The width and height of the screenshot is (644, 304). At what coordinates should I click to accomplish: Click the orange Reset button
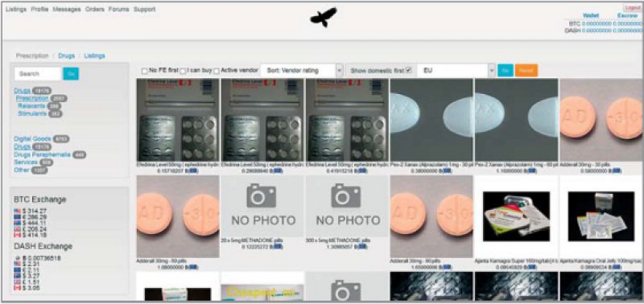pos(526,71)
